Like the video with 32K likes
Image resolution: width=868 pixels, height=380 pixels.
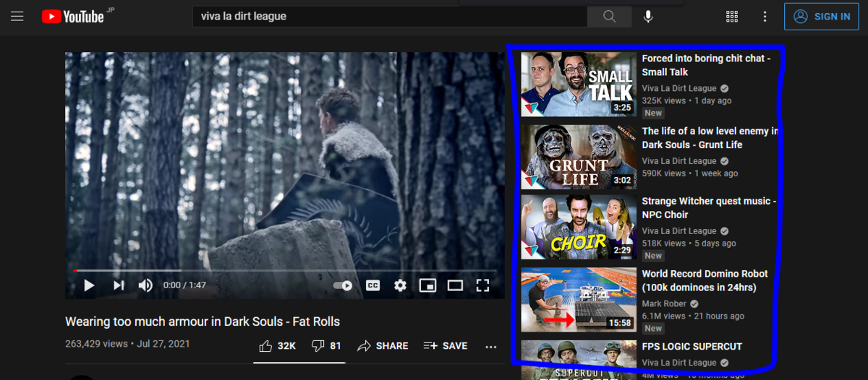[x=278, y=346]
